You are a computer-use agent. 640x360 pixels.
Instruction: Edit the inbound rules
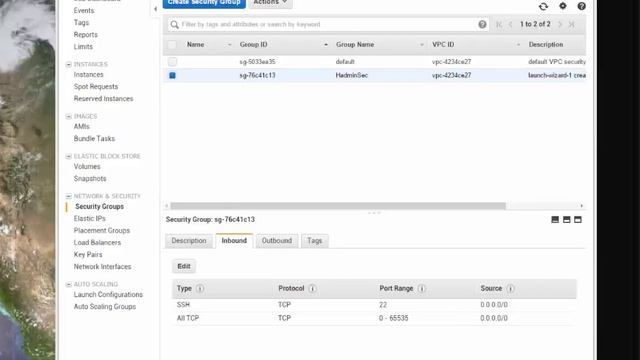tap(184, 266)
